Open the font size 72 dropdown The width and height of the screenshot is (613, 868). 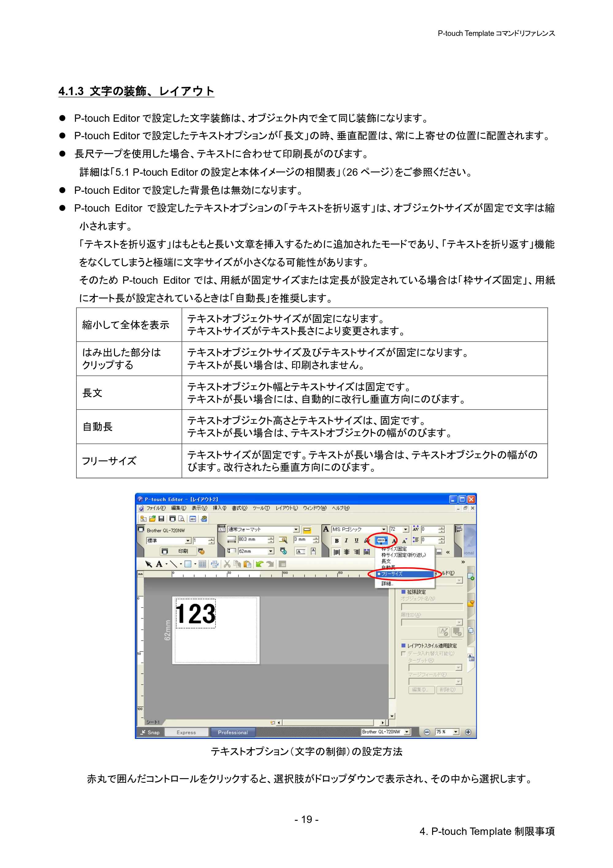[x=406, y=529]
